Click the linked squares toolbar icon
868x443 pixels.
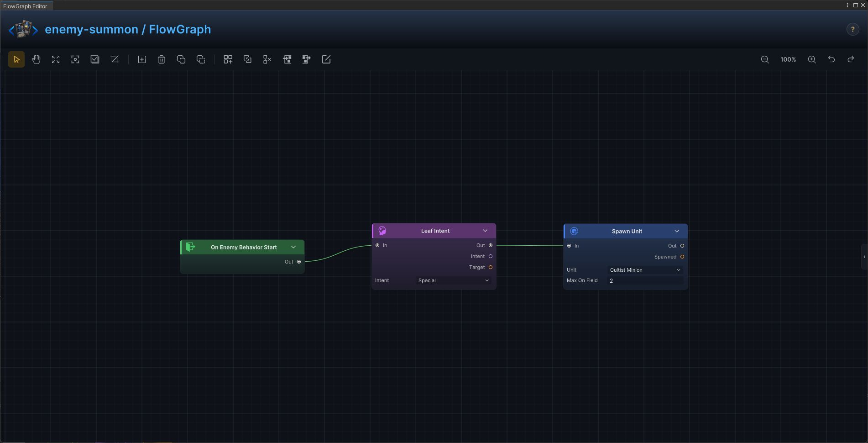247,59
